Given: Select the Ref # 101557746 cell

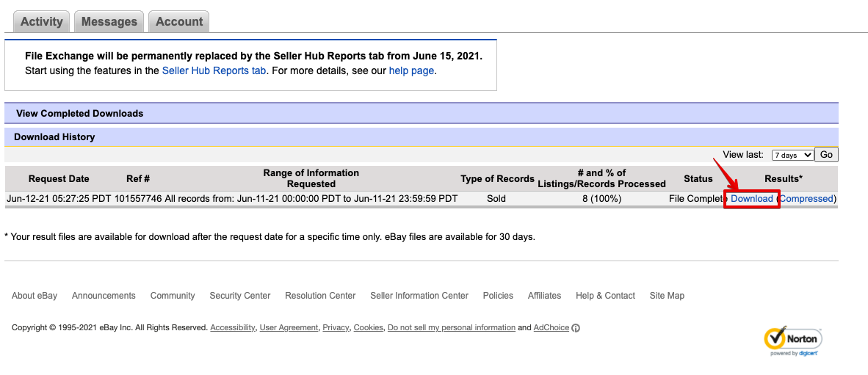Looking at the screenshot, I should [x=138, y=199].
